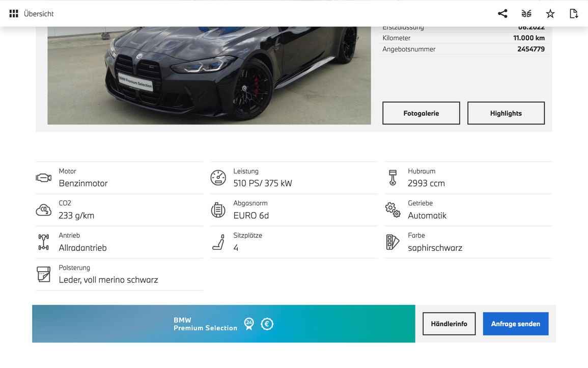Image resolution: width=588 pixels, height=368 pixels.
Task: Click the share icon in the top bar
Action: (x=502, y=13)
